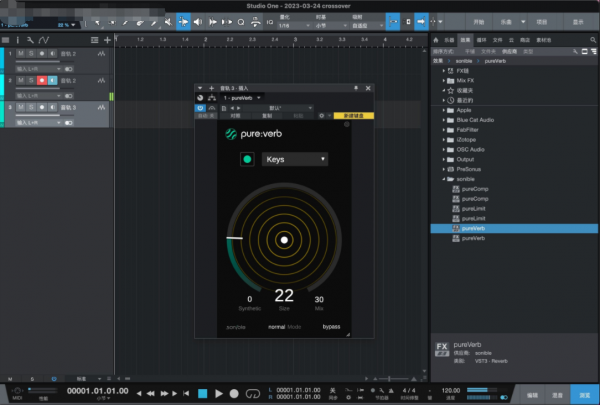Mute track 3

21,107
